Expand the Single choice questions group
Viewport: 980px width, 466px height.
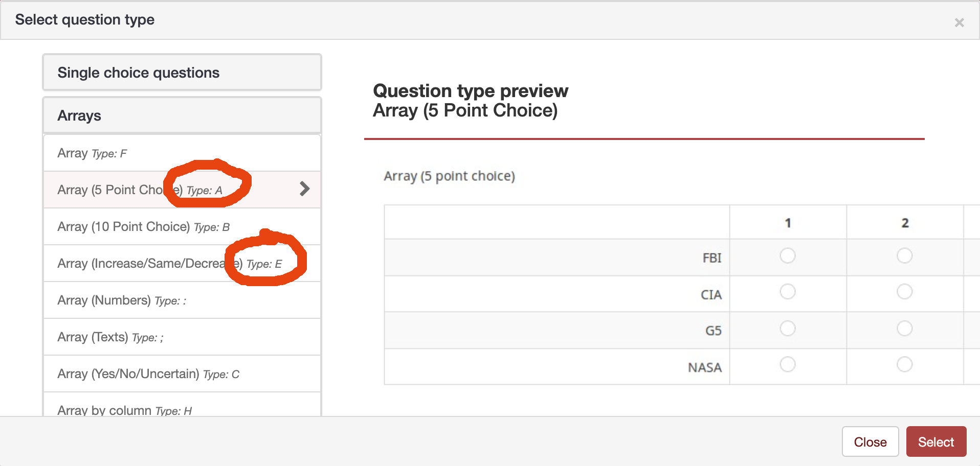pos(182,73)
